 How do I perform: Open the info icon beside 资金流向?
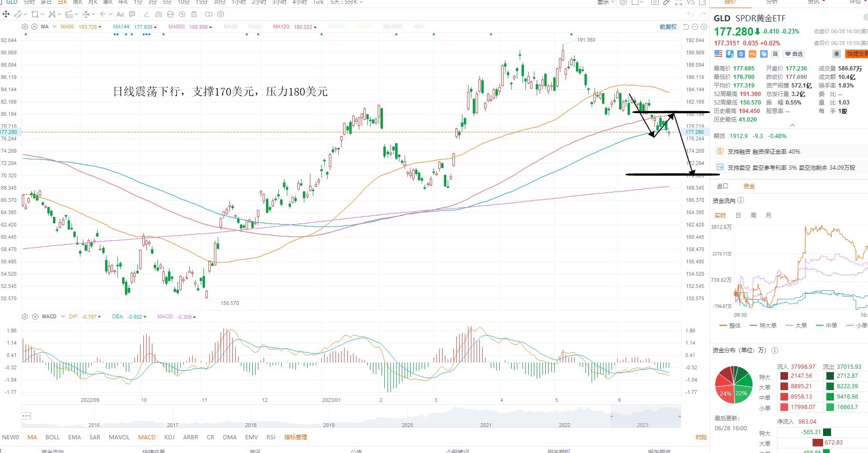coord(741,200)
